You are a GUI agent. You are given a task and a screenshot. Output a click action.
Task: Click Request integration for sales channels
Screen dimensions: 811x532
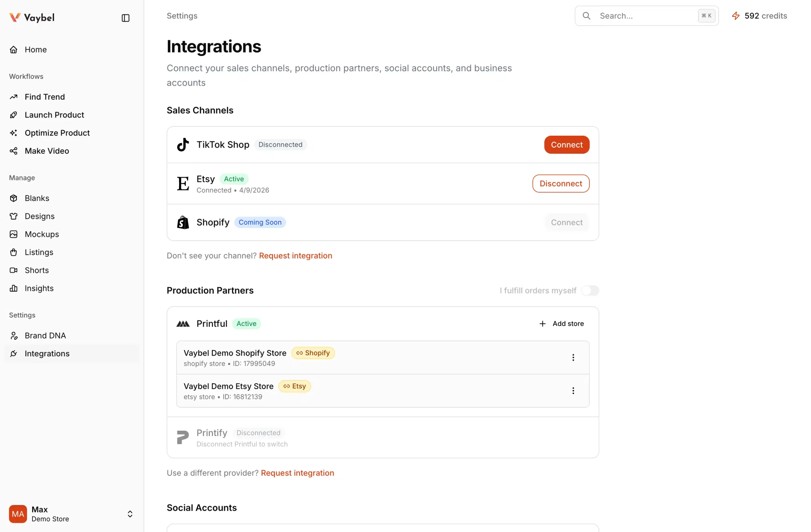tap(295, 255)
